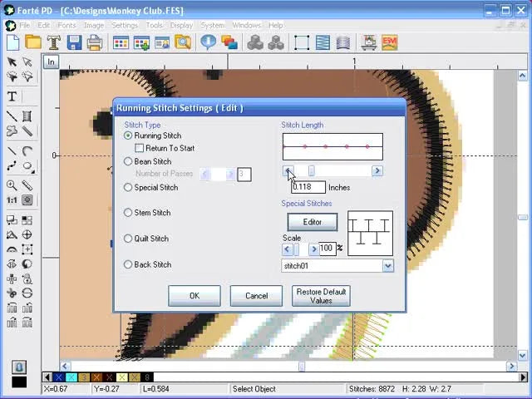
Task: Enable the Return To Start checkbox
Action: point(140,148)
